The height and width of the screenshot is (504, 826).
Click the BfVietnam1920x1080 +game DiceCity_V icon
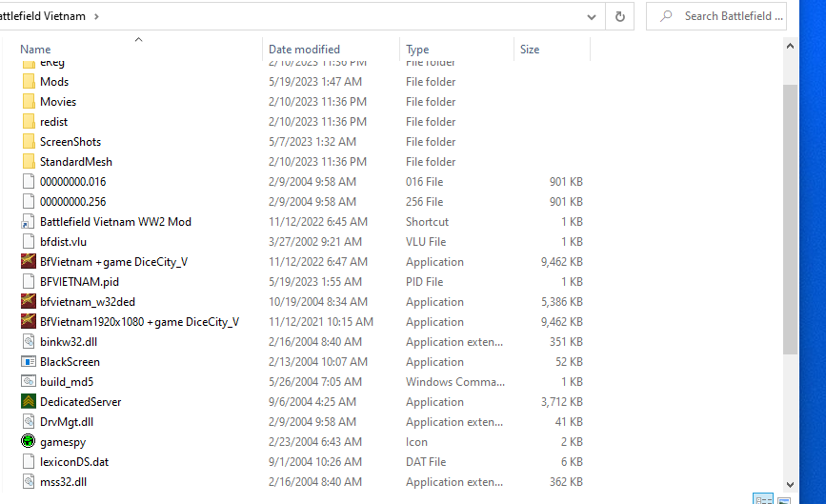pyautogui.click(x=29, y=322)
